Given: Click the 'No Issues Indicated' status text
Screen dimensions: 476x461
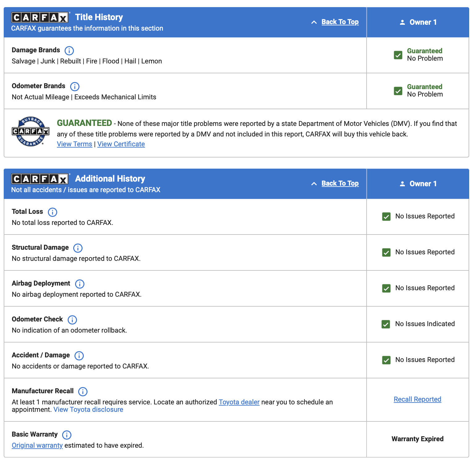Looking at the screenshot, I should [x=425, y=324].
